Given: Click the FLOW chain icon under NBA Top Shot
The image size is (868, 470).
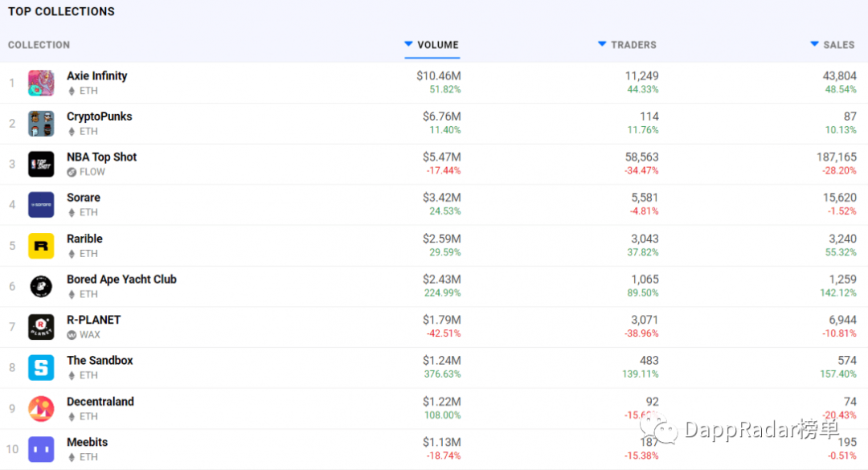Looking at the screenshot, I should [x=72, y=172].
